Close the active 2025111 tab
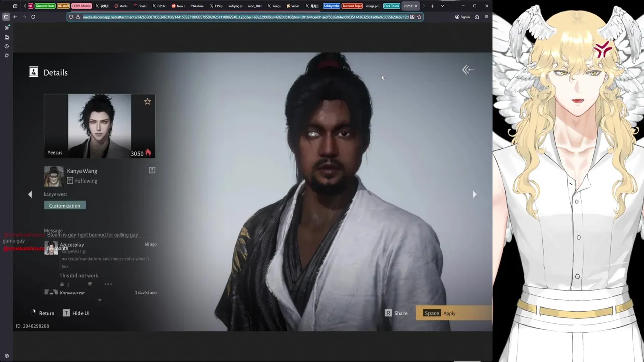This screenshot has width=644, height=362. coord(416,6)
